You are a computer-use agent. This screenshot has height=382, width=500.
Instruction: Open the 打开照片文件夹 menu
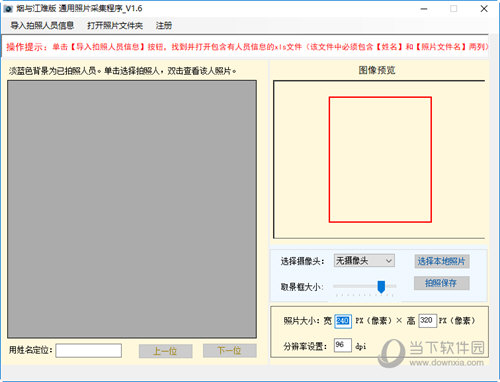point(115,25)
